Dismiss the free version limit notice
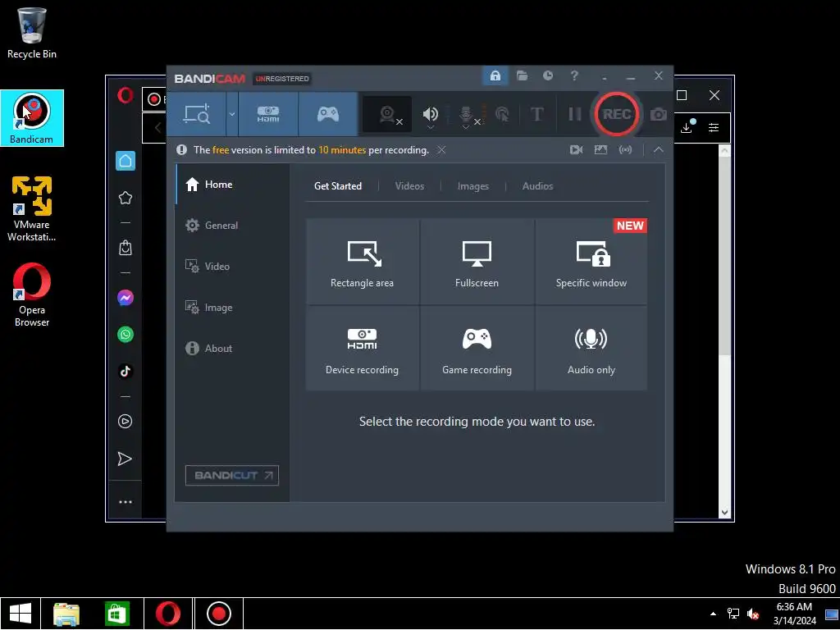 pos(441,150)
